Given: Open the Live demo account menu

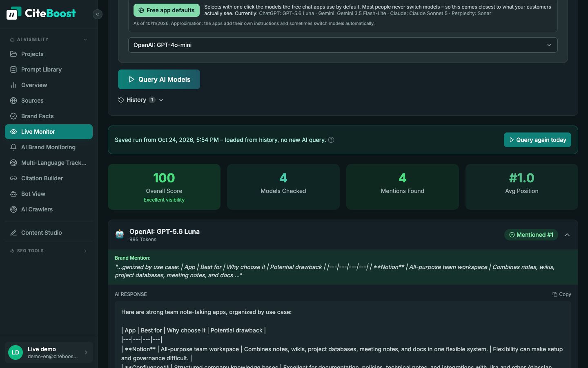Looking at the screenshot, I should (x=49, y=352).
